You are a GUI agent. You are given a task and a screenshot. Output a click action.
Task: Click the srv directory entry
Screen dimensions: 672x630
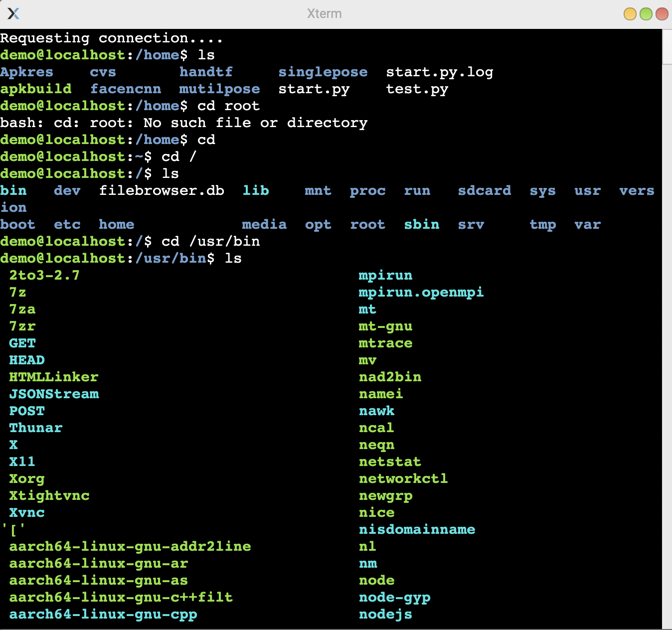(471, 224)
